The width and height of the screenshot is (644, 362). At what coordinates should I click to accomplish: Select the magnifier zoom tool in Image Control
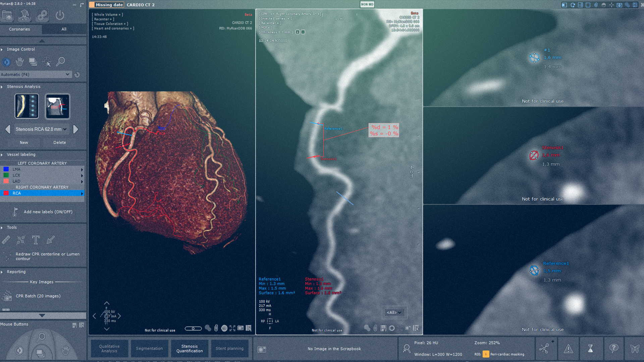[61, 62]
